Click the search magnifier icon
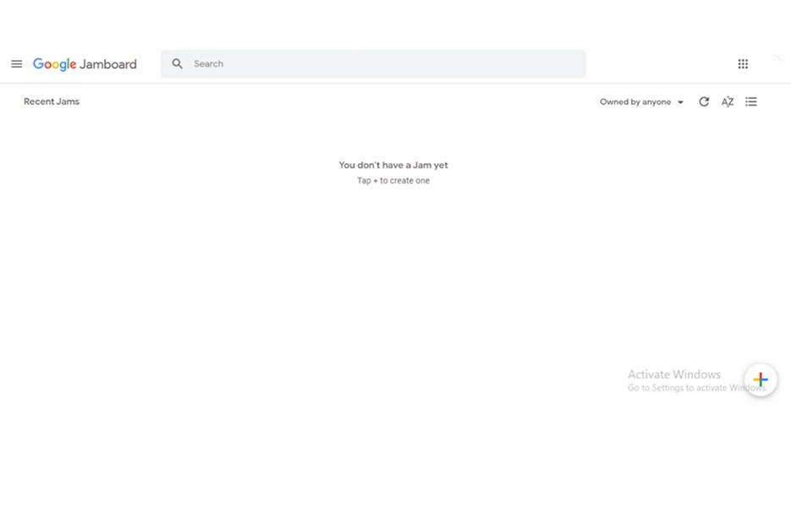 pyautogui.click(x=177, y=63)
